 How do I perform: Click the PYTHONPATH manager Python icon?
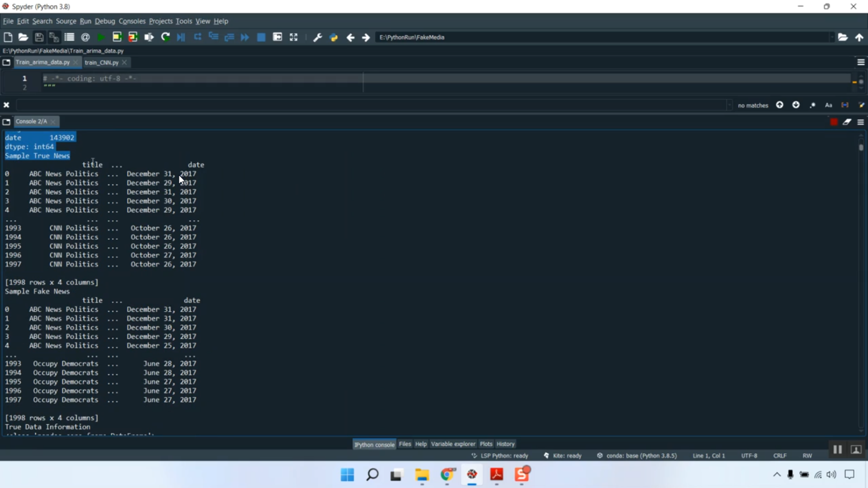333,37
